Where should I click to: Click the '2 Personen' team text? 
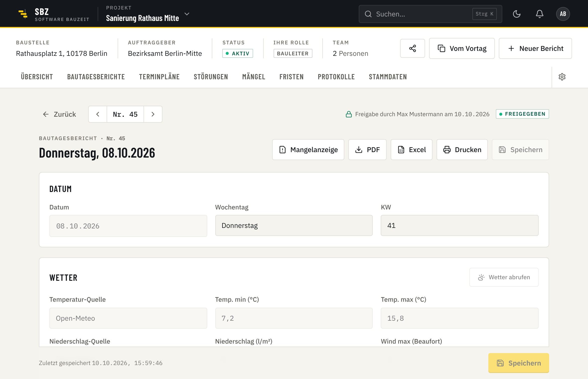coord(351,53)
